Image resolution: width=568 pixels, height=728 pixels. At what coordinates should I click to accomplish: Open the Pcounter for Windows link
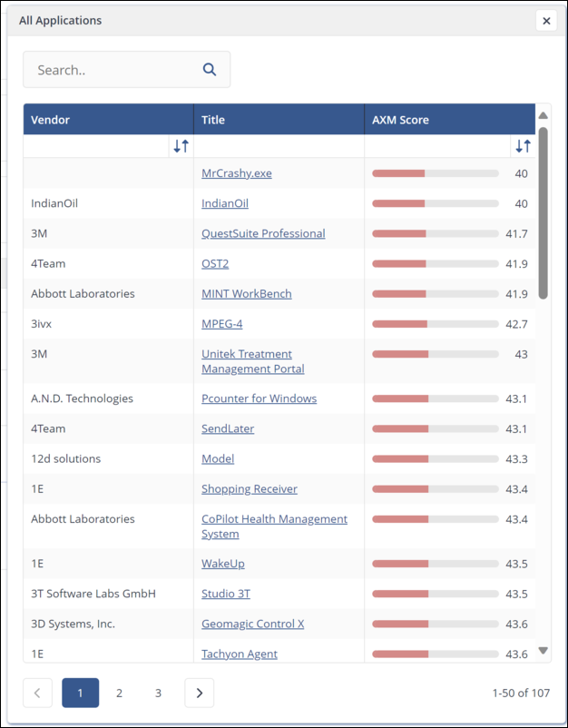point(259,398)
